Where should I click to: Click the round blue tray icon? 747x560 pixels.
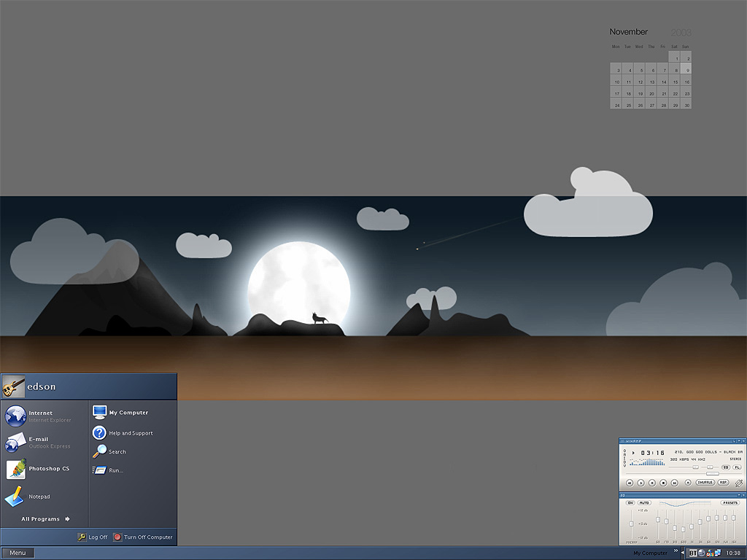[x=701, y=553]
